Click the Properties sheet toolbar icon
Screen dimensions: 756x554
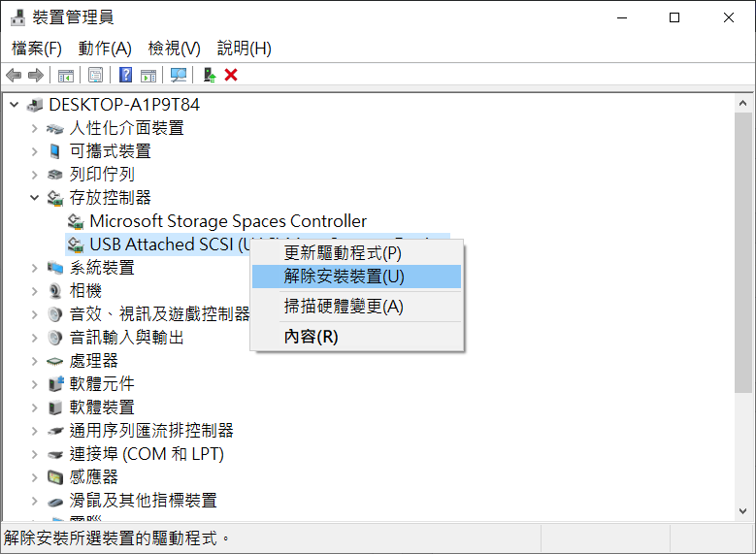point(95,75)
